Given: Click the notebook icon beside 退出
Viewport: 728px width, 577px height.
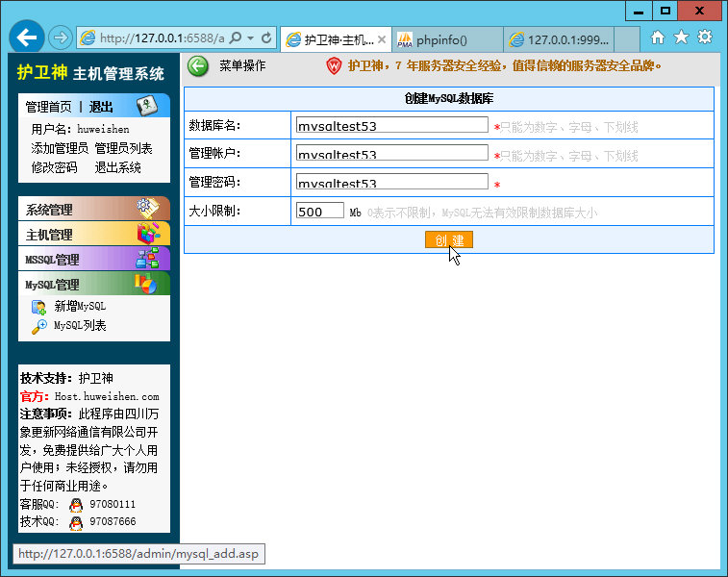Looking at the screenshot, I should pos(147,106).
